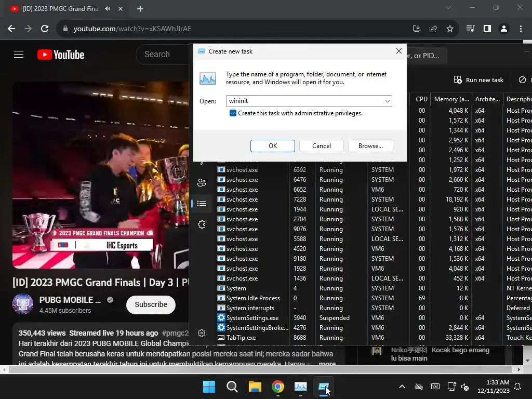This screenshot has height=399, width=532.
Task: Sort by the Architecture column header
Action: [487, 99]
